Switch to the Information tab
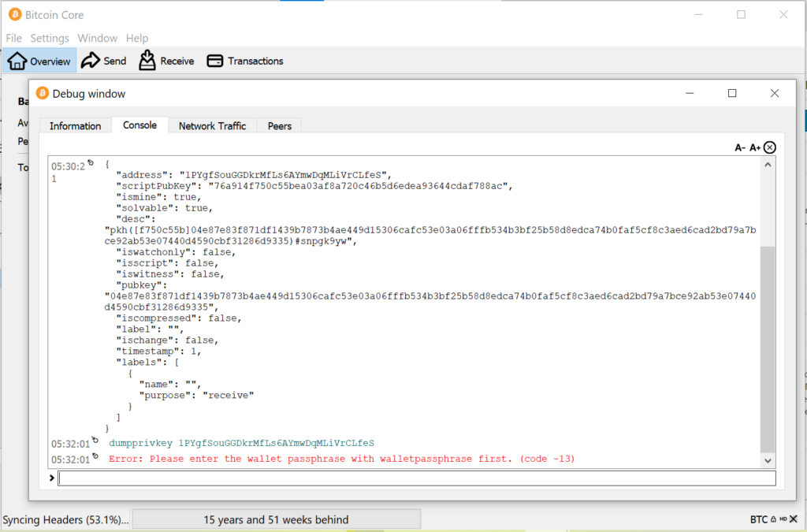The height and width of the screenshot is (532, 807). coord(75,126)
